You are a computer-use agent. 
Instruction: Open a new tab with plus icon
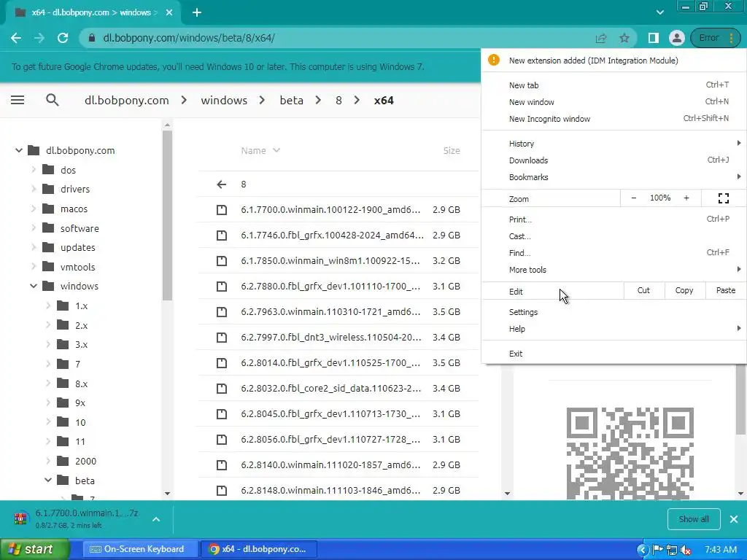pos(197,13)
